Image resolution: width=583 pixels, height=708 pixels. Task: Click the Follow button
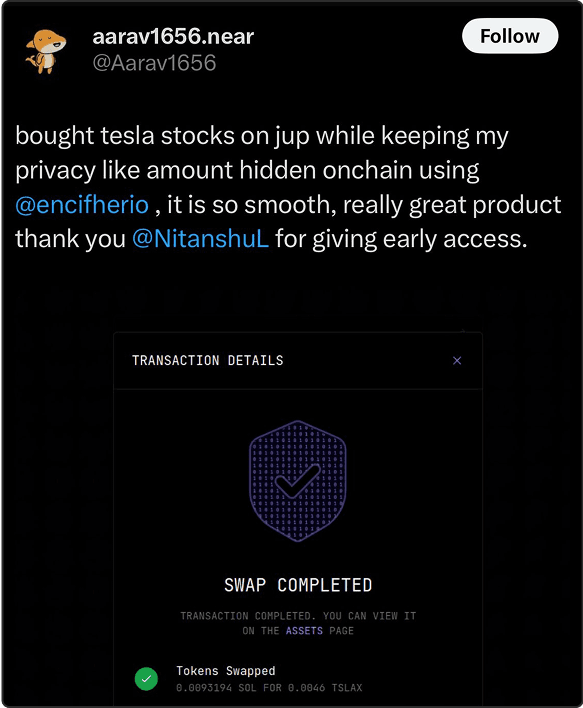pos(510,36)
